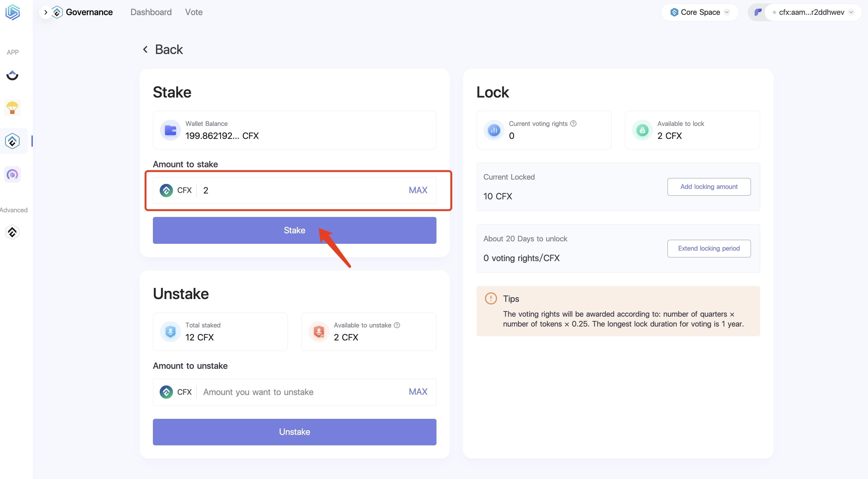Click the Fluent wallet icon in header
The image size is (868, 479).
point(758,12)
